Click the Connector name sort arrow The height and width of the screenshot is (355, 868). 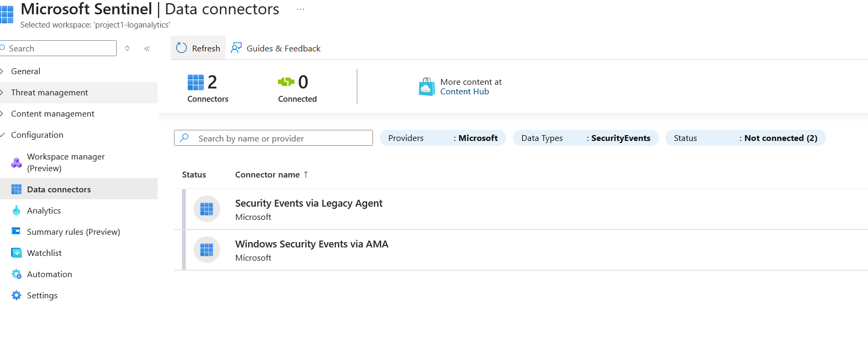tap(306, 174)
